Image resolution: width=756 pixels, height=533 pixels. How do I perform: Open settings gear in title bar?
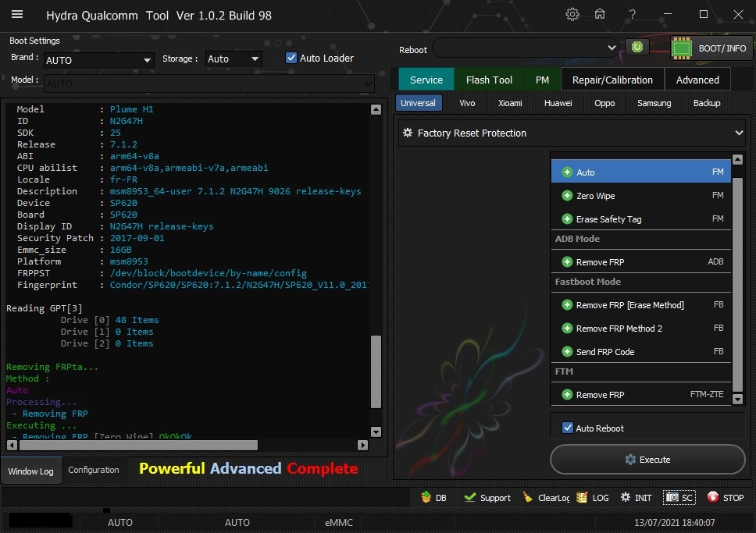point(572,15)
